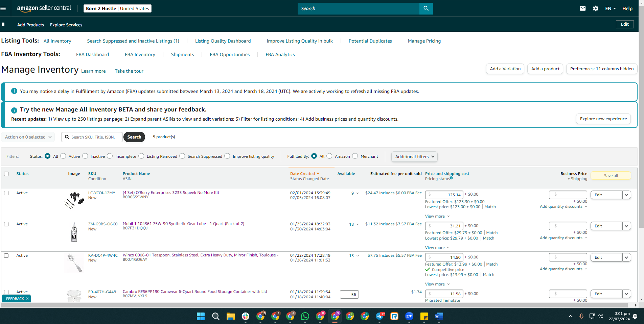
Task: Expand Add quantity discounts for Winco Teaspoon
Action: 563,269
